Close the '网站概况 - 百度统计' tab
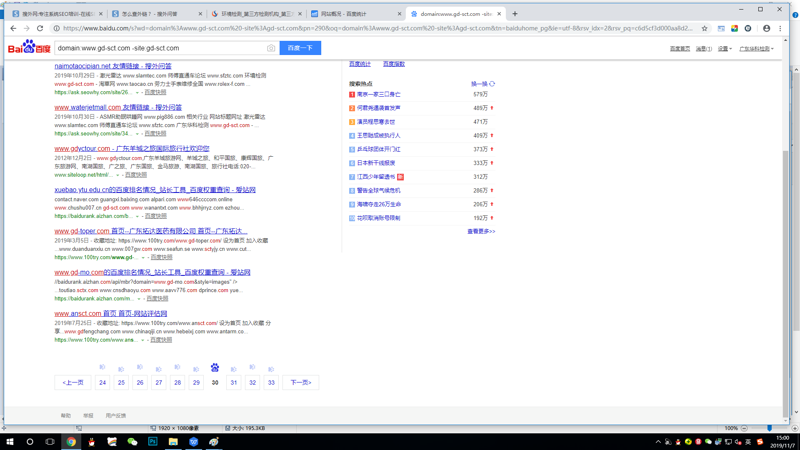The width and height of the screenshot is (800, 450). tap(399, 14)
